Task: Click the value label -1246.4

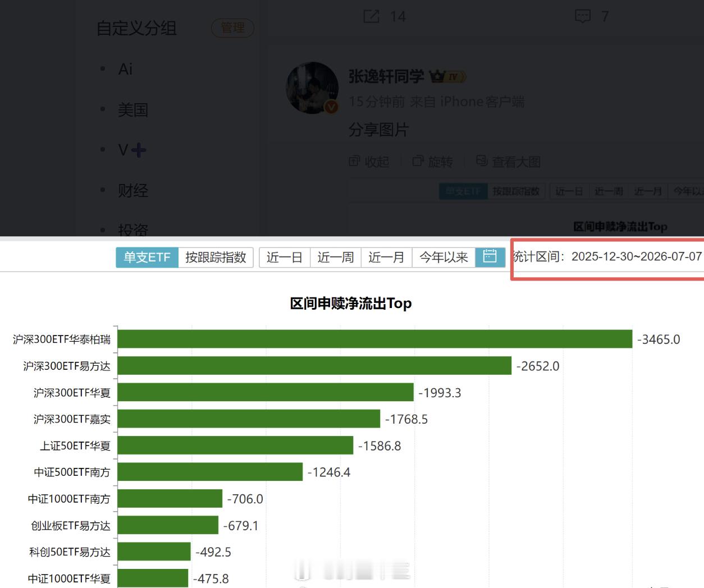Action: [x=329, y=472]
